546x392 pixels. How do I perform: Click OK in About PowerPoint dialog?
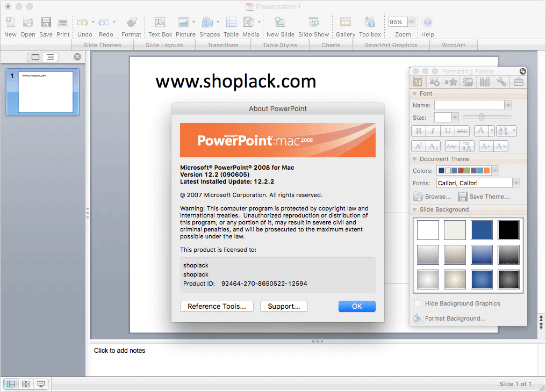point(357,307)
